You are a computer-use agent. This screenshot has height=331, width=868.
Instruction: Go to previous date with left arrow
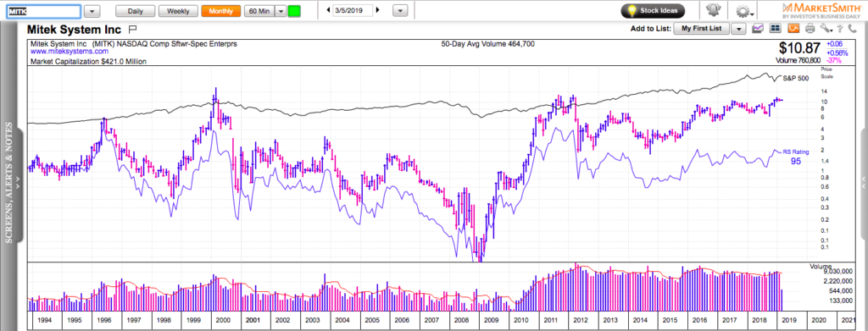click(x=329, y=10)
